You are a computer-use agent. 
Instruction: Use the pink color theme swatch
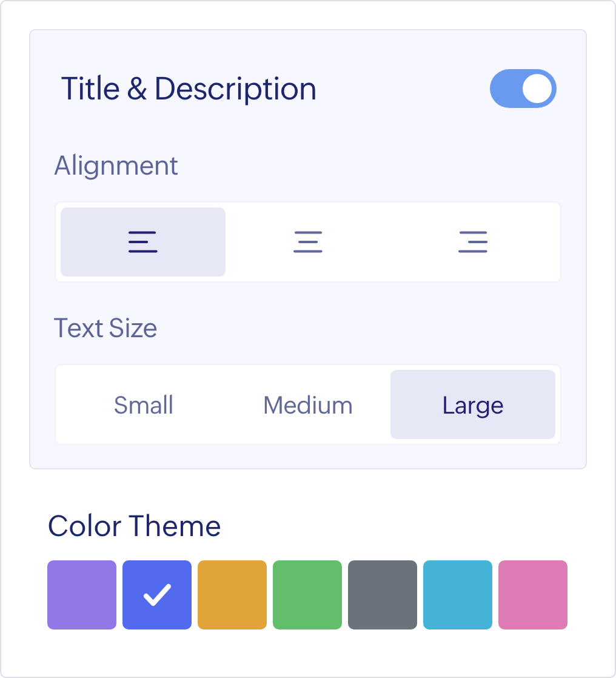point(533,595)
